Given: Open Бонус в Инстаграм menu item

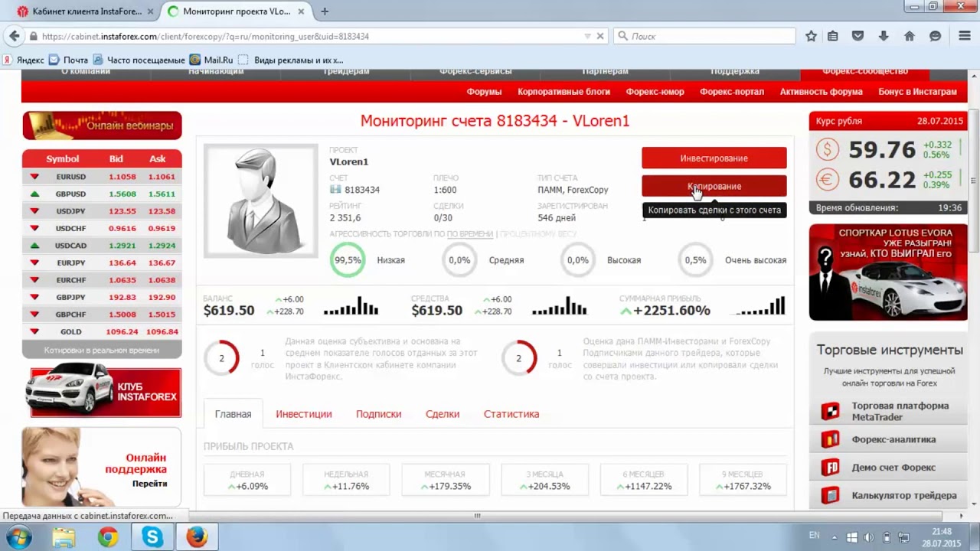Looking at the screenshot, I should tap(917, 92).
